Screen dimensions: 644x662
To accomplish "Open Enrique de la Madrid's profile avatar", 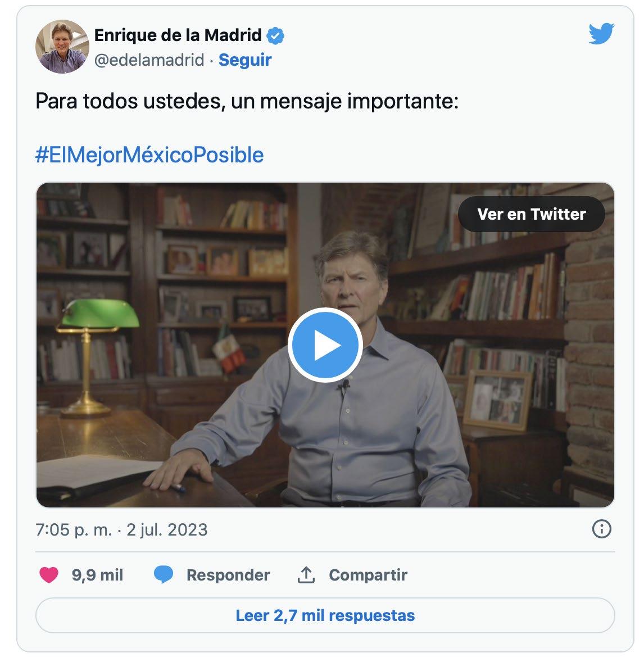I will (62, 47).
